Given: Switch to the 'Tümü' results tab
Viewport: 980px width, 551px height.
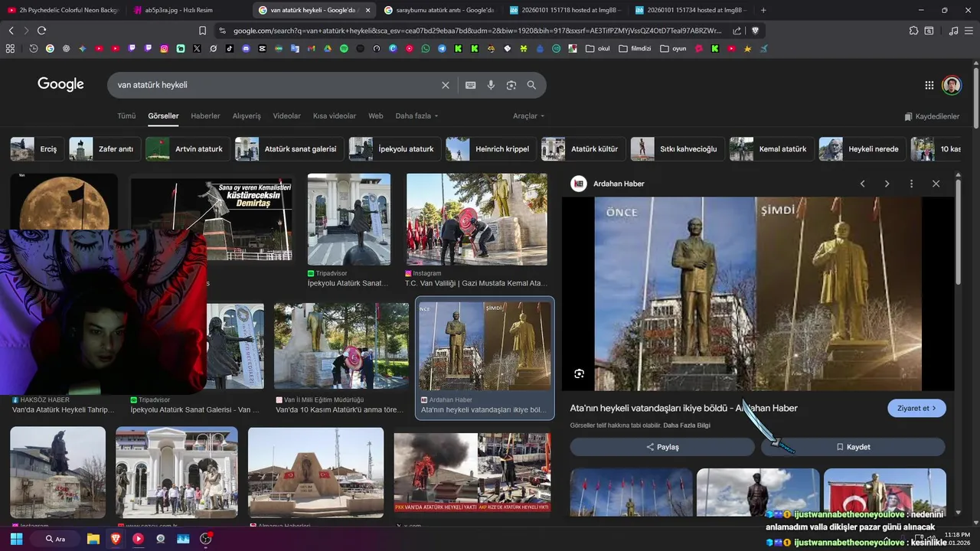Looking at the screenshot, I should 126,116.
